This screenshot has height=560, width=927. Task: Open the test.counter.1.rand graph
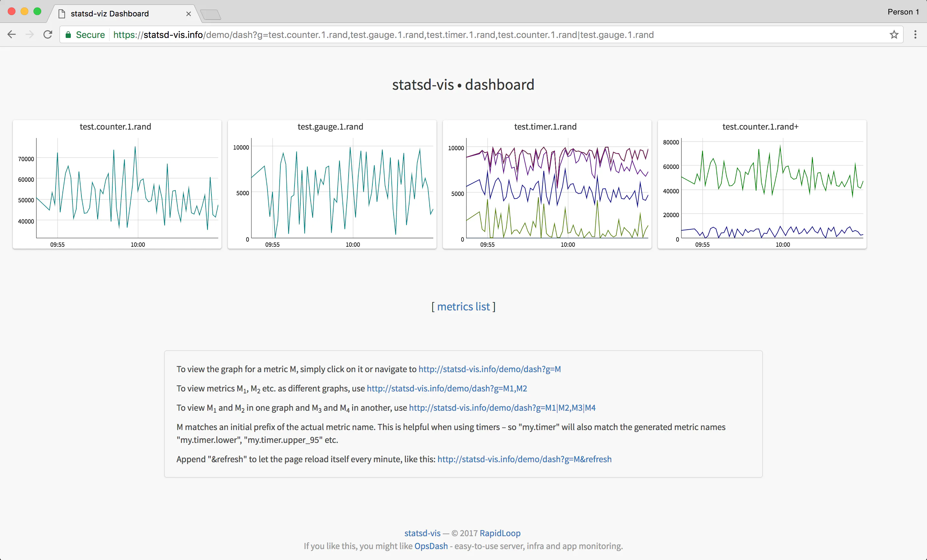(117, 184)
